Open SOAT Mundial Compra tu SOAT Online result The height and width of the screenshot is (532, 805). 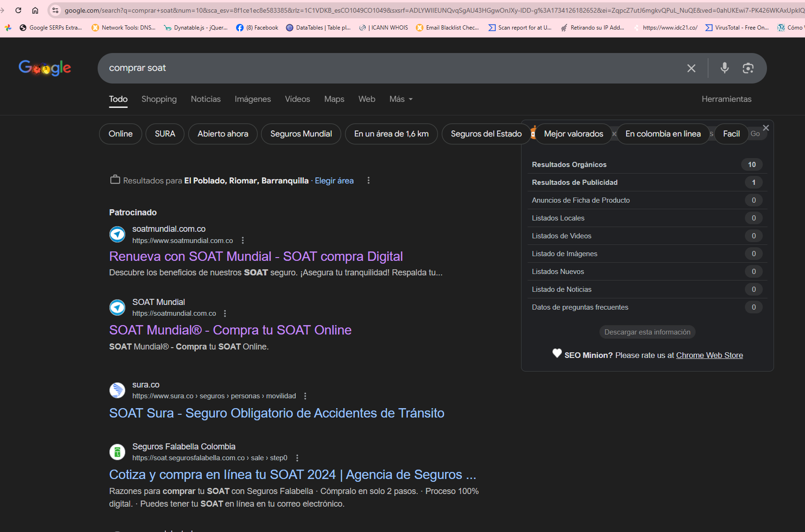[x=230, y=330]
